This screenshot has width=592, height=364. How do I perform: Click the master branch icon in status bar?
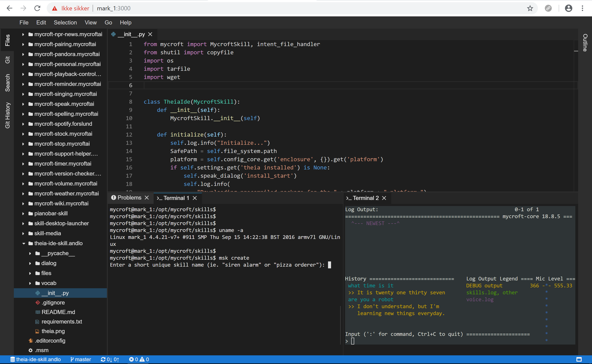click(72, 359)
